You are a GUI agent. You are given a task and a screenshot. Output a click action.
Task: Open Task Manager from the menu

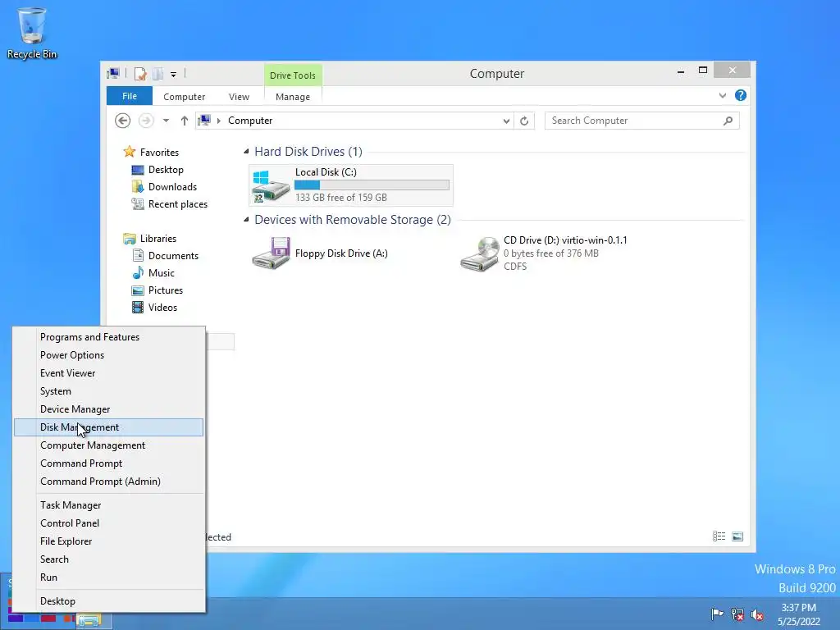pos(109,505)
